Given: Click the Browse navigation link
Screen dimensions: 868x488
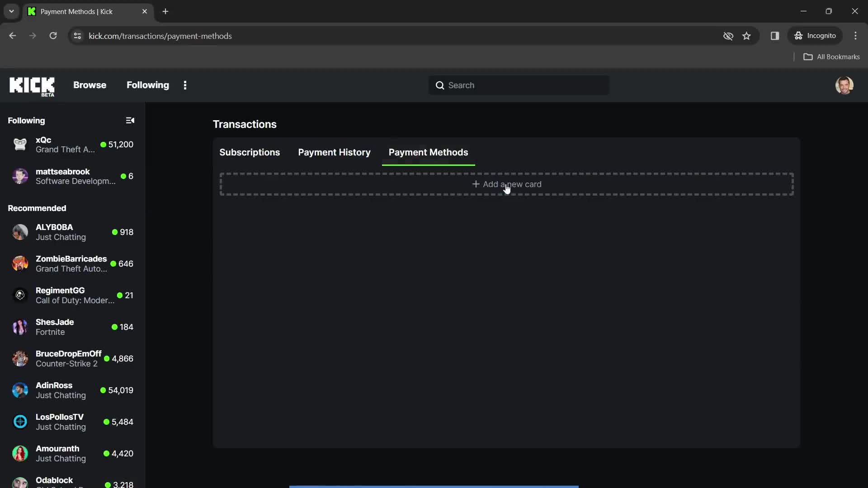Looking at the screenshot, I should [90, 84].
